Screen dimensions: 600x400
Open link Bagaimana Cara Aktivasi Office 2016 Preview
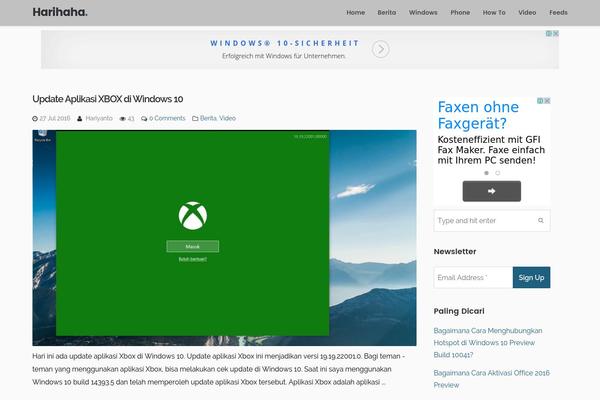[491, 379]
